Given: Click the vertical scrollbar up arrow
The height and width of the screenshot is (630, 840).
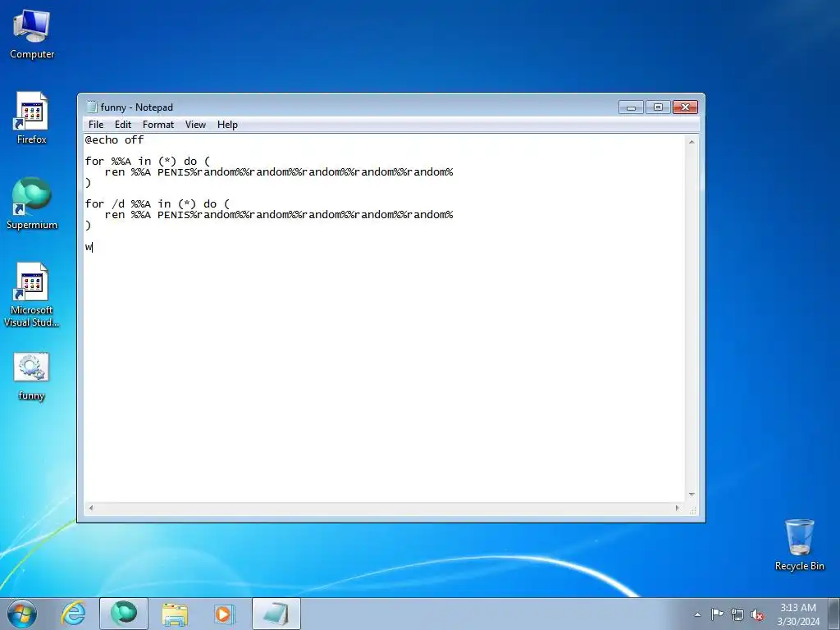Looking at the screenshot, I should tap(692, 142).
